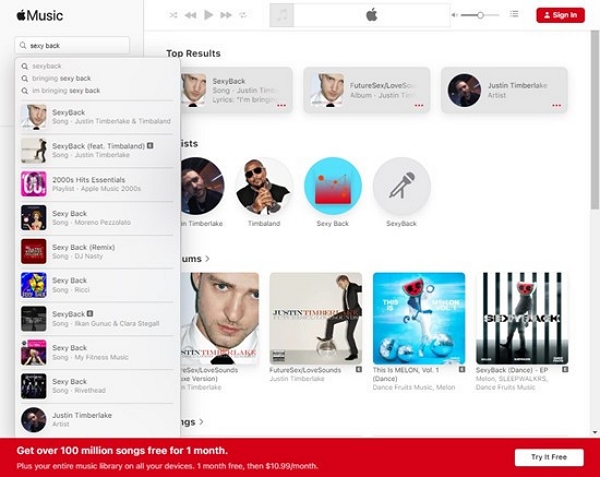Start playback with play button
This screenshot has width=600, height=477.
coord(209,15)
